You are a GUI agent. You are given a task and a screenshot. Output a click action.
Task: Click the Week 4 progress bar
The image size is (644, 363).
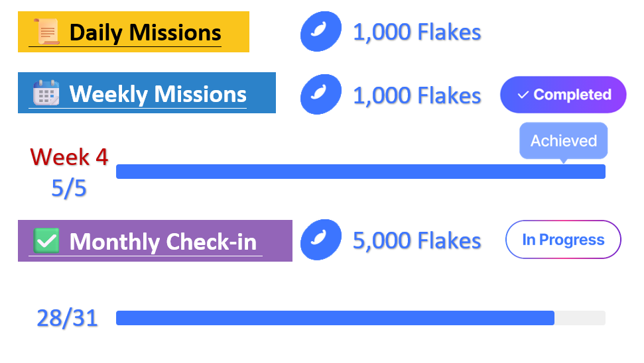360,172
